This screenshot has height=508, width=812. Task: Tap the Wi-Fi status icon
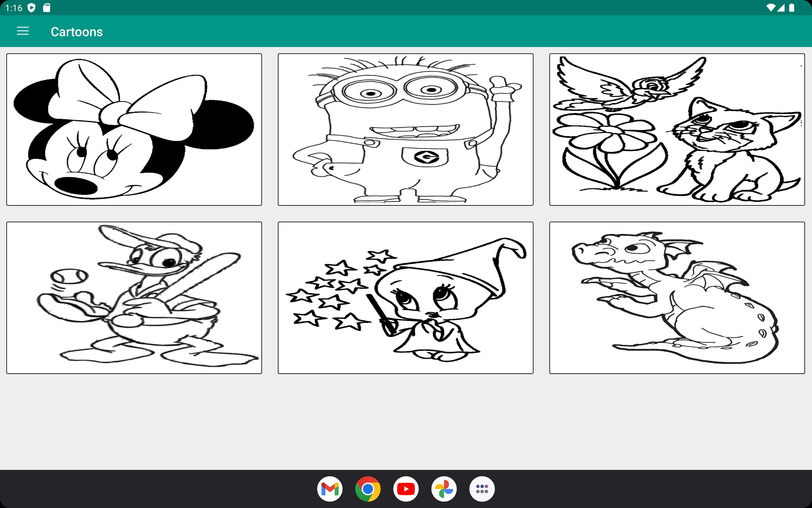[x=771, y=8]
